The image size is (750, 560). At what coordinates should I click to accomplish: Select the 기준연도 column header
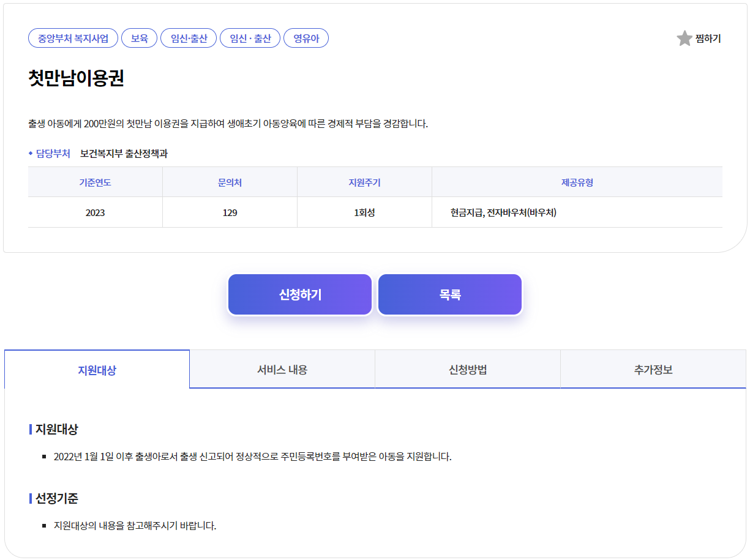click(95, 182)
